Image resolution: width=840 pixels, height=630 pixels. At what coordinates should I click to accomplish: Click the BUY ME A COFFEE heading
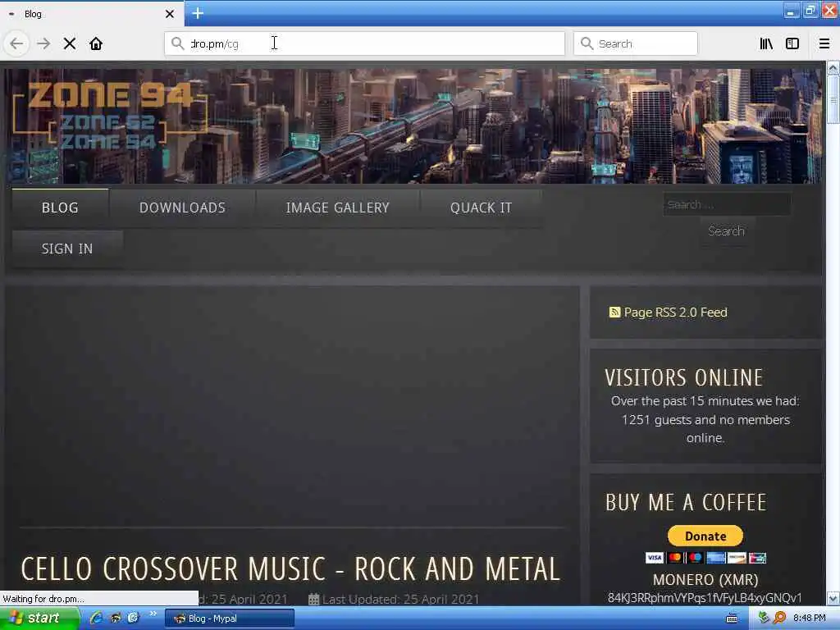[687, 503]
